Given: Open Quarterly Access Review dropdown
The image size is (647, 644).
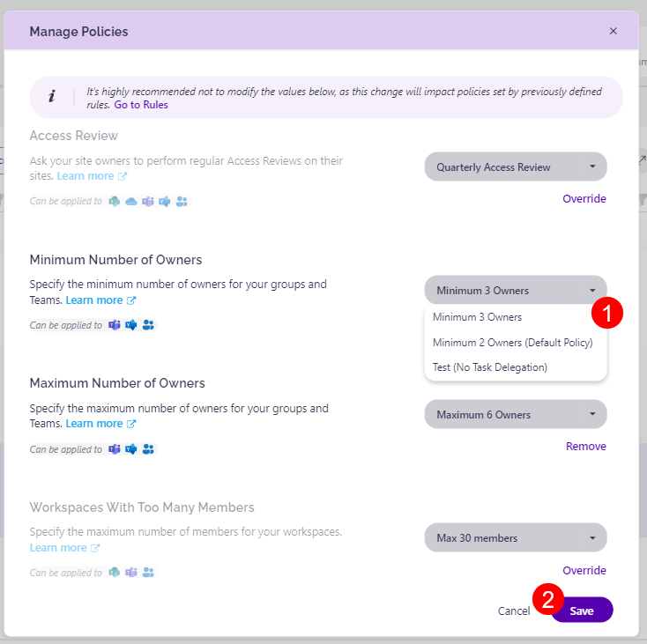Looking at the screenshot, I should pyautogui.click(x=516, y=167).
